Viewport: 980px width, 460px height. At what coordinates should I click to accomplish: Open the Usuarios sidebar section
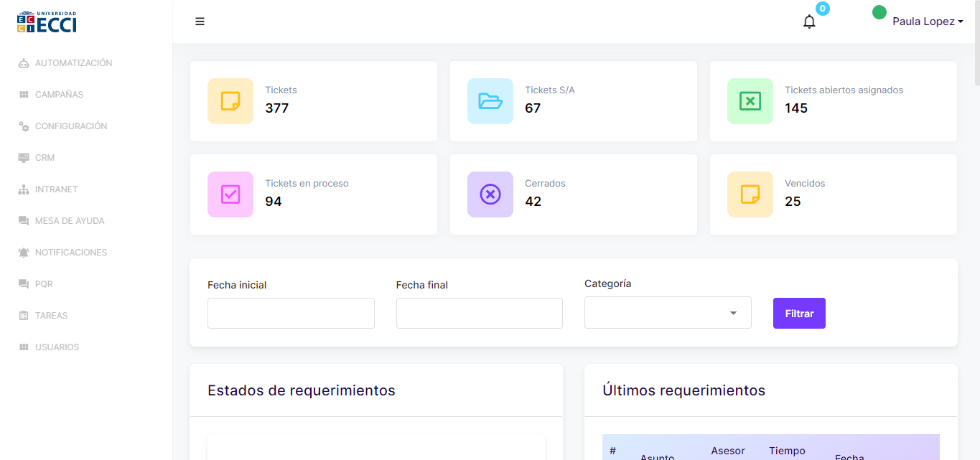coord(57,347)
